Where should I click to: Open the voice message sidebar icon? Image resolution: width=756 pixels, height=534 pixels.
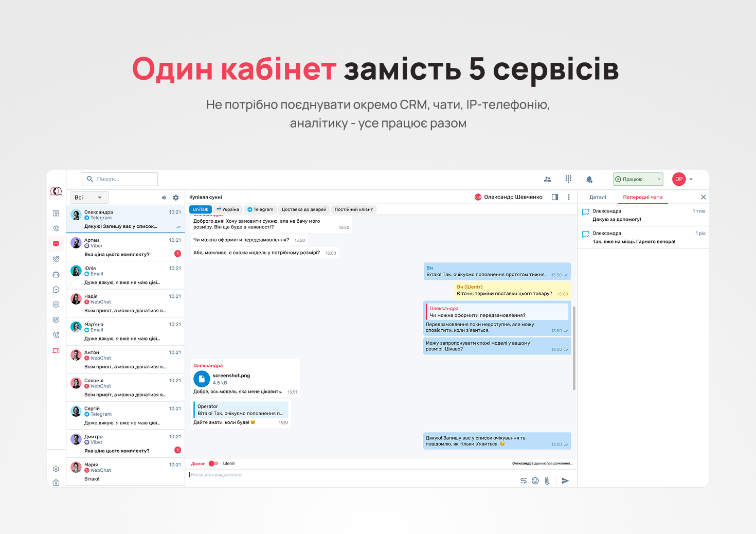pos(56,305)
